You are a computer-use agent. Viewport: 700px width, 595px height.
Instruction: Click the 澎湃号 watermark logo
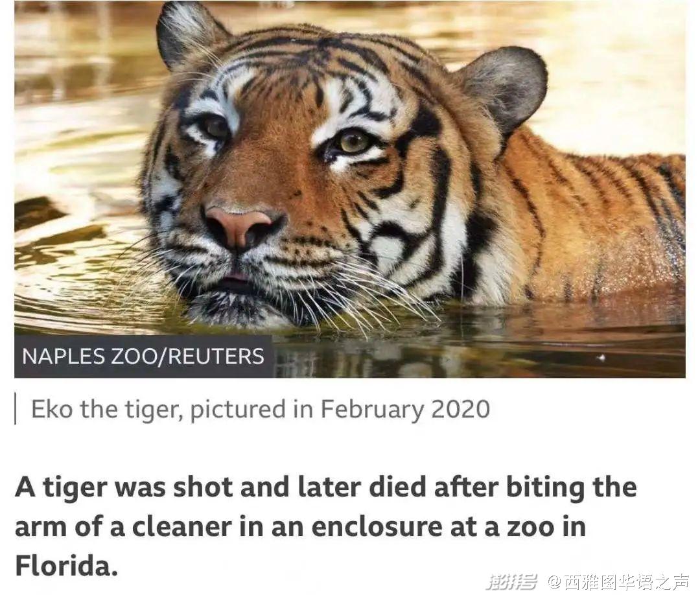tap(511, 581)
